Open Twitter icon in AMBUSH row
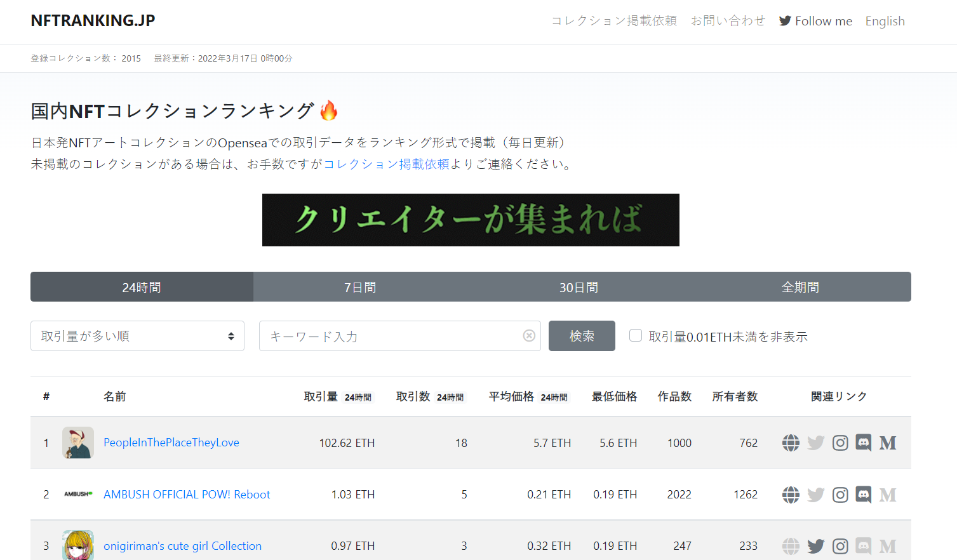The height and width of the screenshot is (560, 957). point(815,495)
